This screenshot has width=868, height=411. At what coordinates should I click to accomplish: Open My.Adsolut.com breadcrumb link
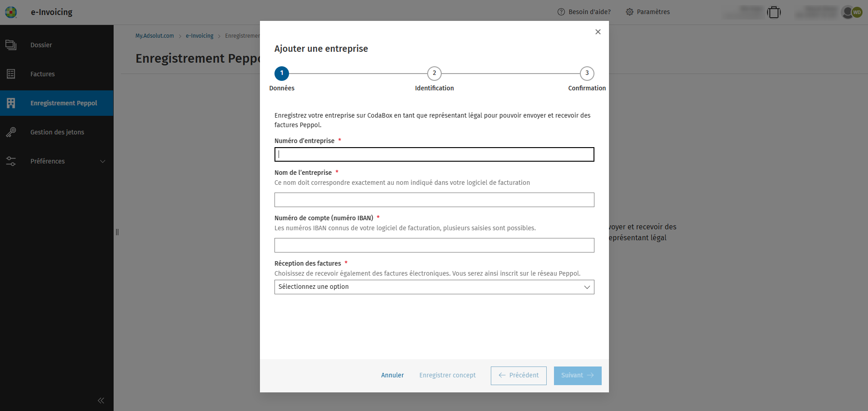pyautogui.click(x=155, y=36)
